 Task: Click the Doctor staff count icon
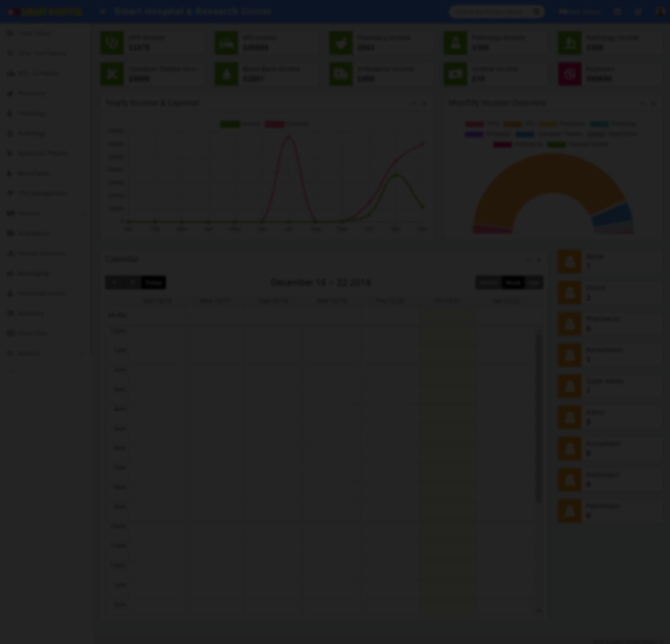[570, 293]
